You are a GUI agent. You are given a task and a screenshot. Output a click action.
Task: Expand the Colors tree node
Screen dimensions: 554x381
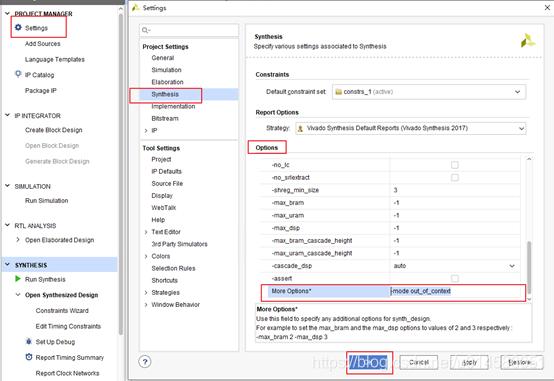point(146,256)
